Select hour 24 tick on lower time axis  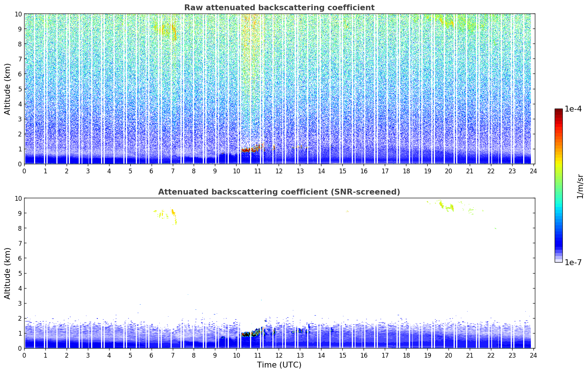click(533, 355)
